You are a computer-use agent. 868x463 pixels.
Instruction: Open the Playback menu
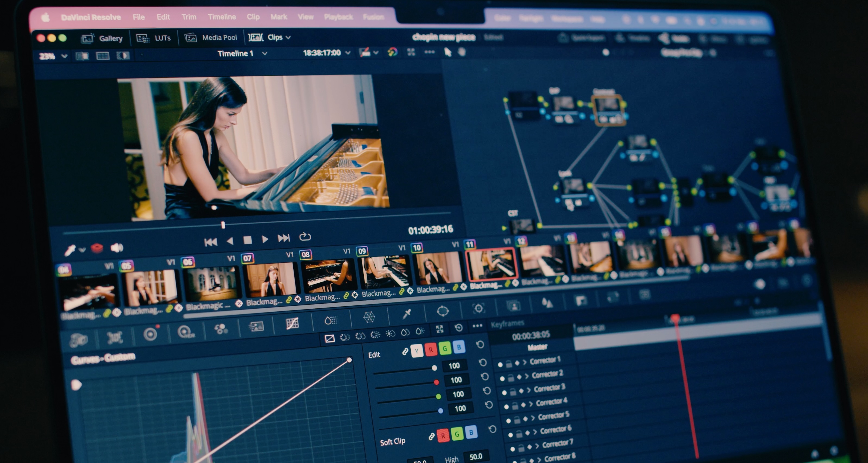338,17
